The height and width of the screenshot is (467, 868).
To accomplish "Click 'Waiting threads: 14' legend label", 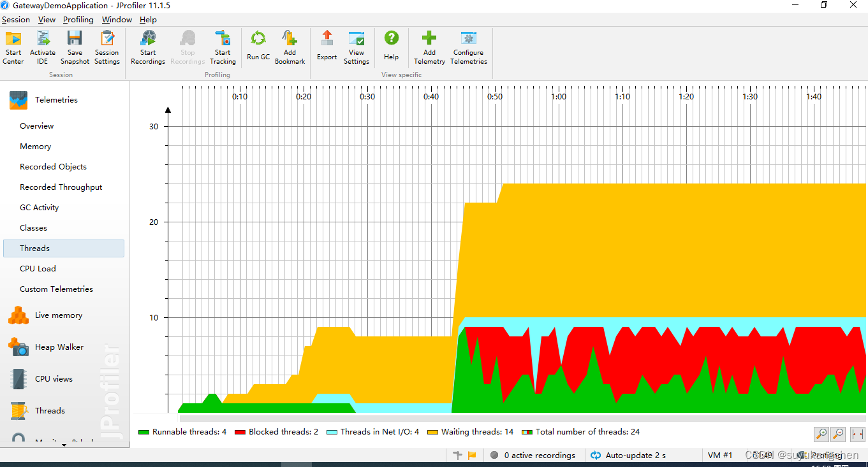I will [477, 432].
